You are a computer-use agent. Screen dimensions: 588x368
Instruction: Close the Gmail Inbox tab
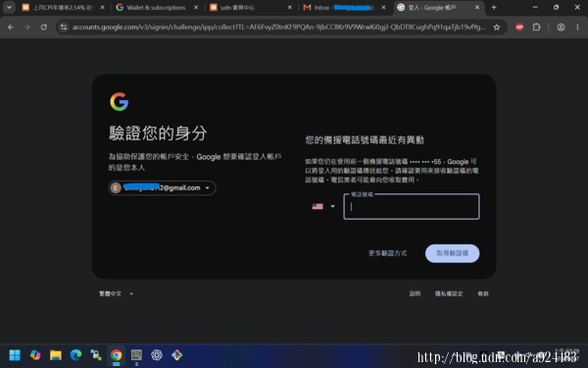coord(383,7)
